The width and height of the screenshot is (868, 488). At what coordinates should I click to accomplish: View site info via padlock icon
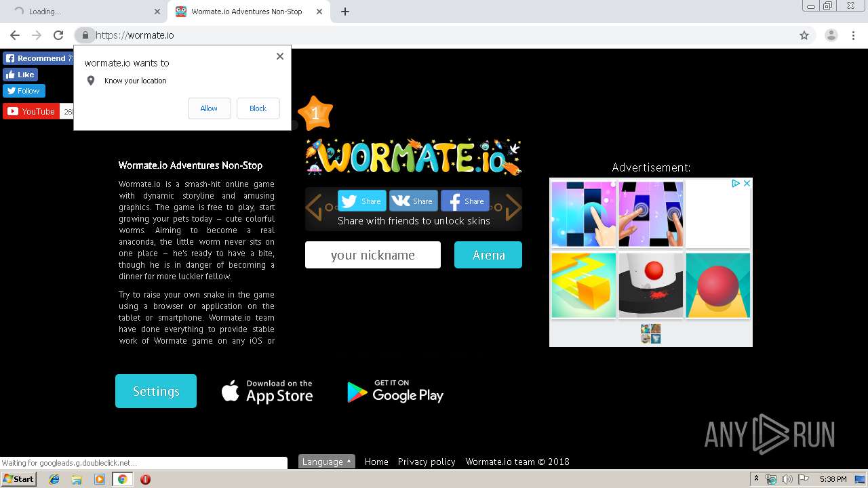tap(85, 35)
